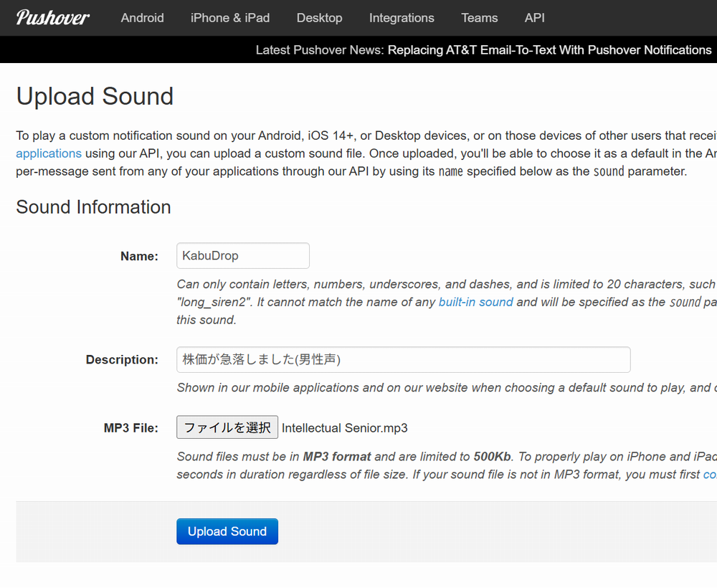Screen dimensions: 717x588
Task: Open the AT&T Email-To-Text news article
Action: tap(549, 49)
